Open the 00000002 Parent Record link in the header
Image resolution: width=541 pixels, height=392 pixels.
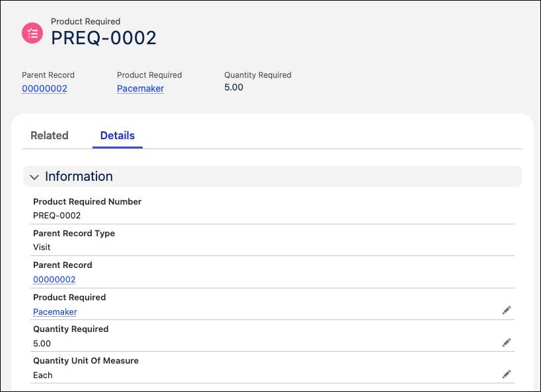pos(44,88)
